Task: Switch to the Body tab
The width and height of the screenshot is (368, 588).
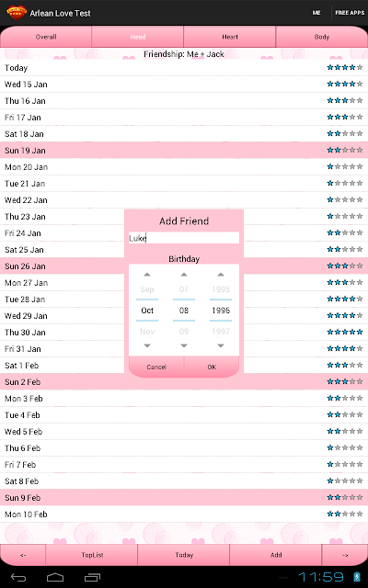Action: pos(322,37)
